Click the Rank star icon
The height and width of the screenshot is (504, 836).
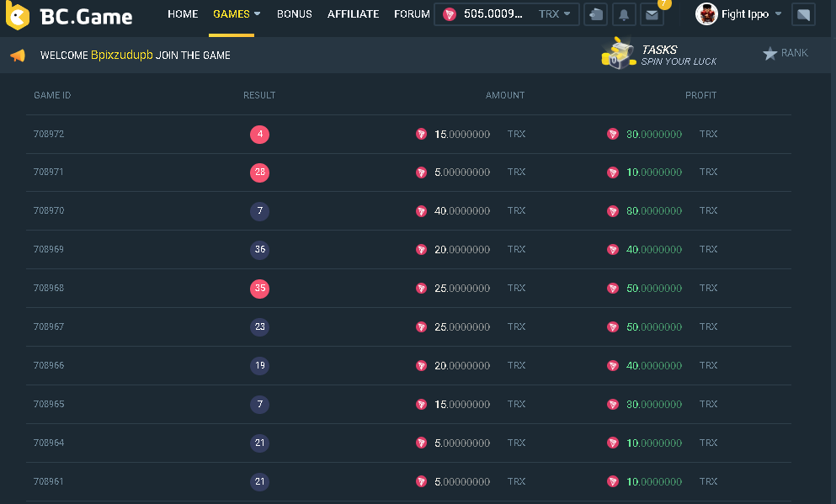click(769, 53)
